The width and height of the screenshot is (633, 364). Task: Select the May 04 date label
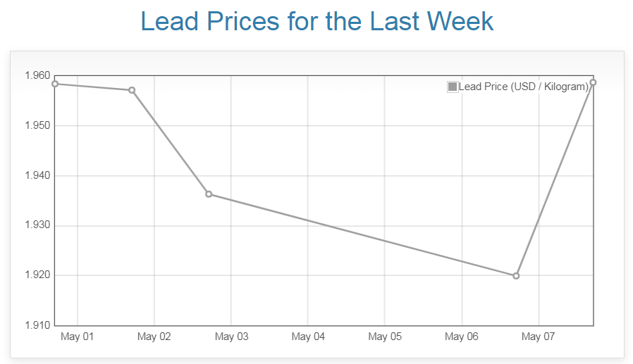coord(308,337)
